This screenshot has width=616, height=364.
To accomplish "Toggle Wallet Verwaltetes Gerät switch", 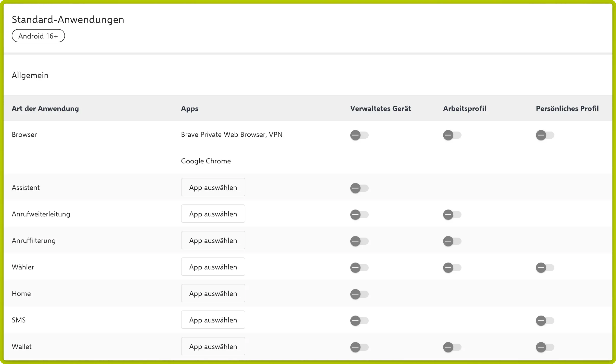I will pyautogui.click(x=359, y=347).
